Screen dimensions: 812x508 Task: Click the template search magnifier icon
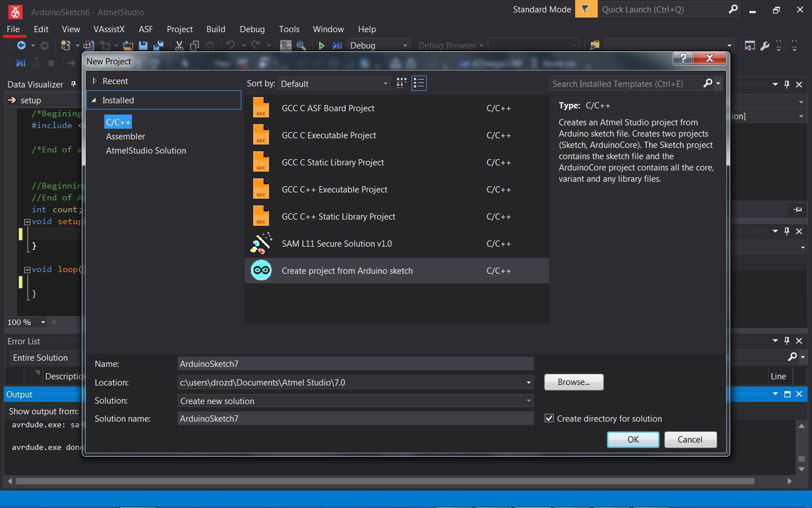[x=708, y=84]
